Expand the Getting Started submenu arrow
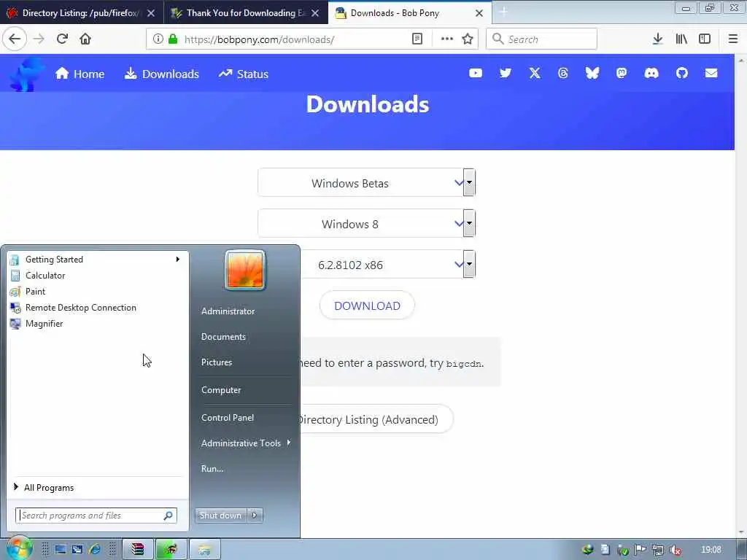Screen dimensions: 747x560 pos(178,260)
